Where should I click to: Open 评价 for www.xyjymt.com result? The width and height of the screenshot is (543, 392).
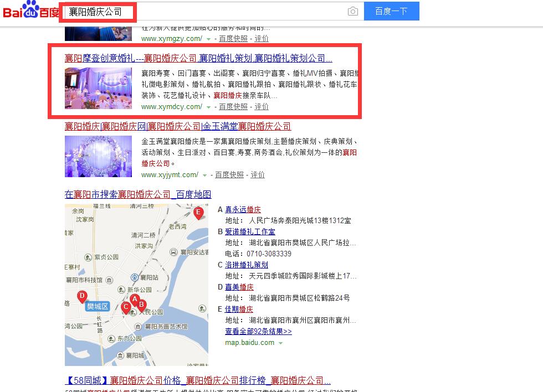(258, 175)
